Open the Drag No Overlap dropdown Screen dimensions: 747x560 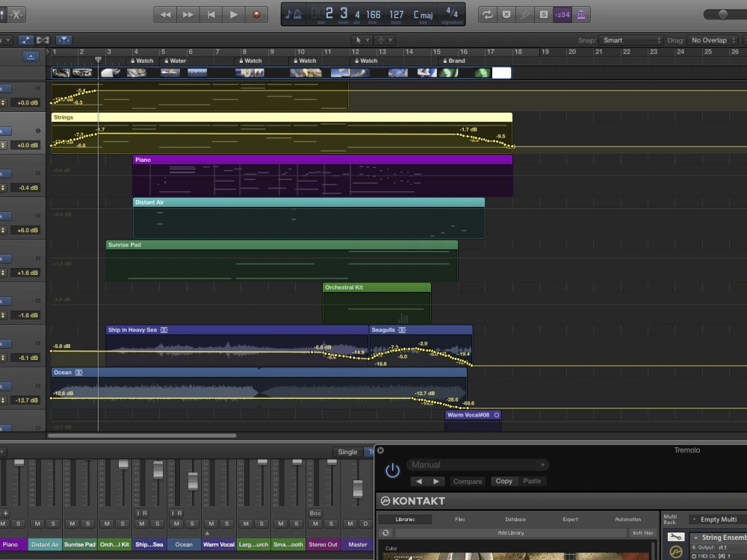coord(713,40)
